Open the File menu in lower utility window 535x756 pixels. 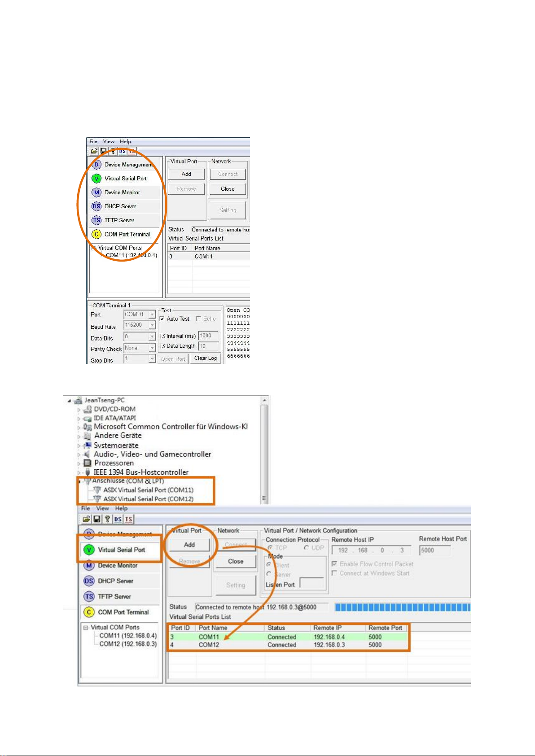click(86, 508)
